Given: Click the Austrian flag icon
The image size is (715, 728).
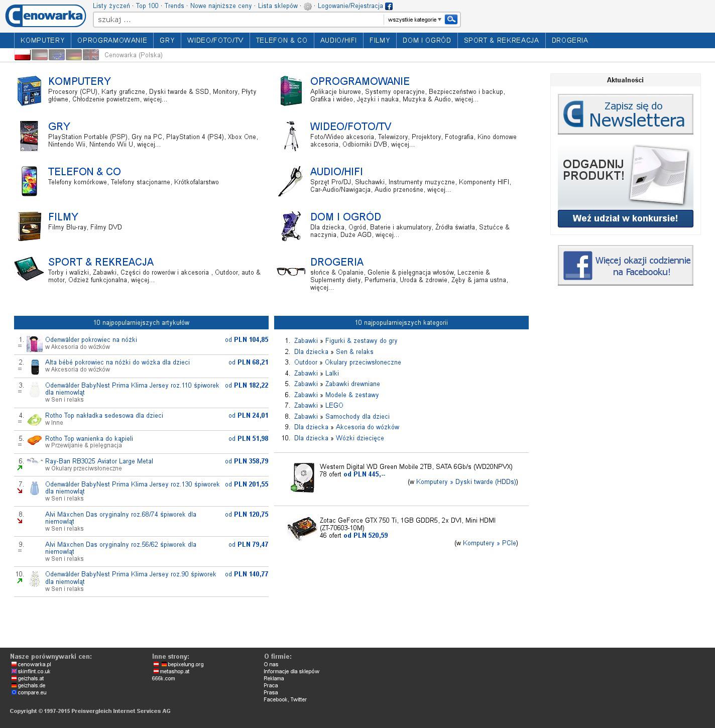Looking at the screenshot, I should point(40,55).
